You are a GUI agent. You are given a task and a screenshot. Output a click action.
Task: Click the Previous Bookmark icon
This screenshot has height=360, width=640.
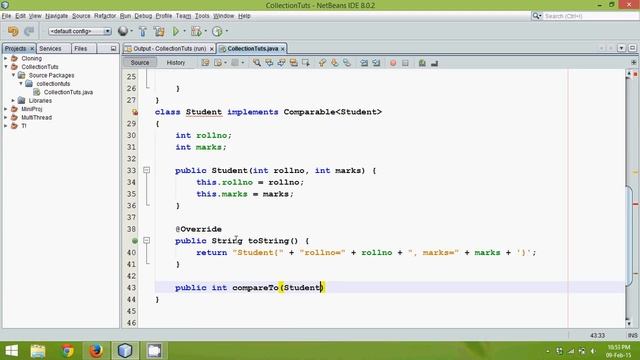[x=322, y=63]
